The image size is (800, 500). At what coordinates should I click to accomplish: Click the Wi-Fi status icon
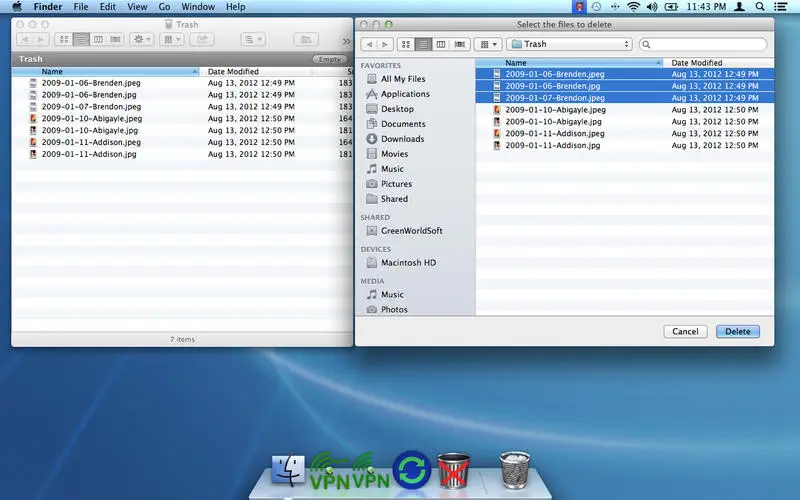(x=633, y=7)
